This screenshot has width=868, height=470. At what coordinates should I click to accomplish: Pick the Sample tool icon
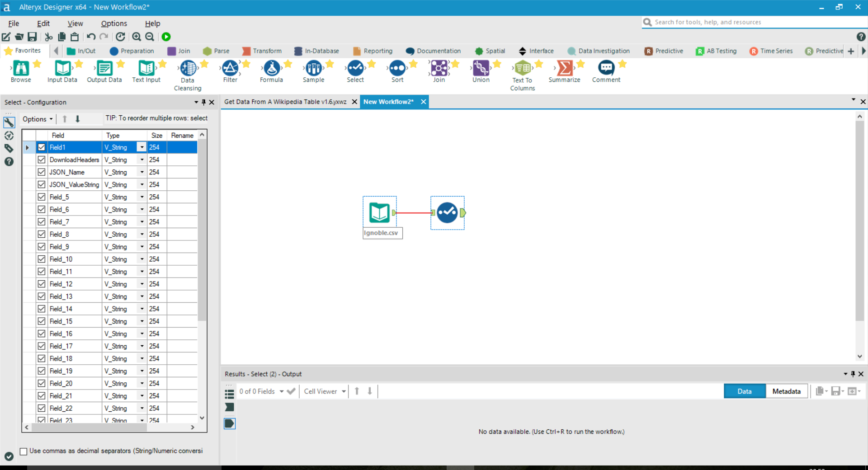(x=314, y=68)
